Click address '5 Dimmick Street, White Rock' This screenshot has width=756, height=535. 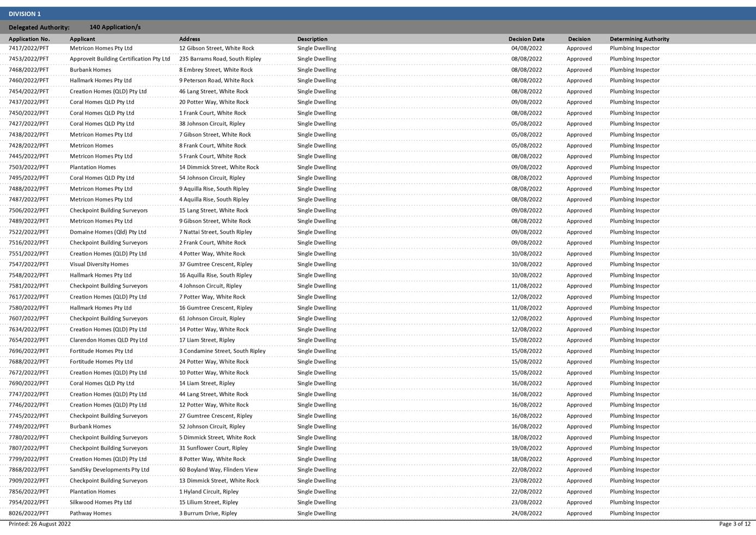(x=217, y=437)
